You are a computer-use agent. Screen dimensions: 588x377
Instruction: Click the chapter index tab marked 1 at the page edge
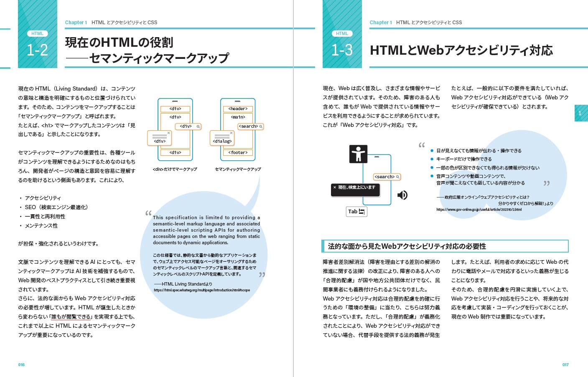point(581,113)
